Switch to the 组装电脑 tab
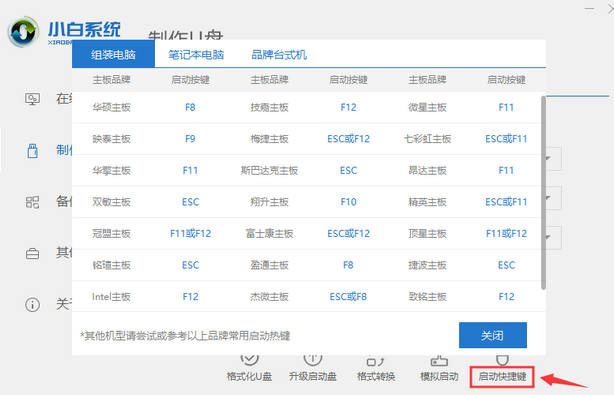 (114, 54)
